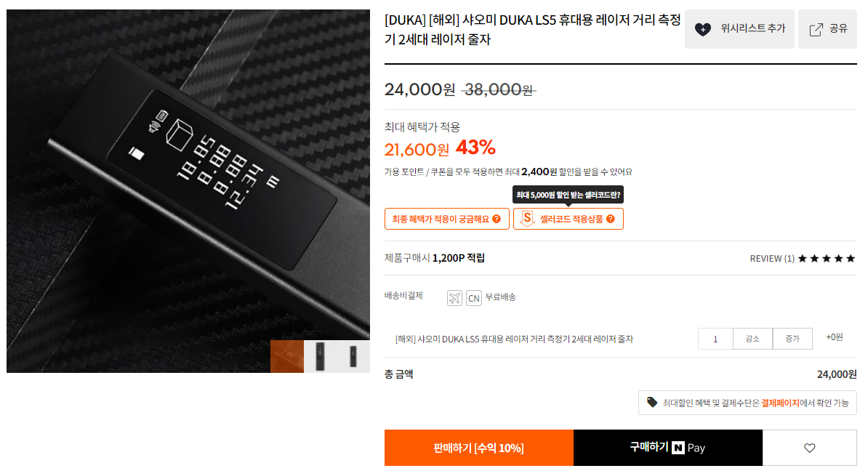Open REVIEW (1) star rating
Image resolution: width=868 pixels, height=471 pixels.
(x=802, y=259)
